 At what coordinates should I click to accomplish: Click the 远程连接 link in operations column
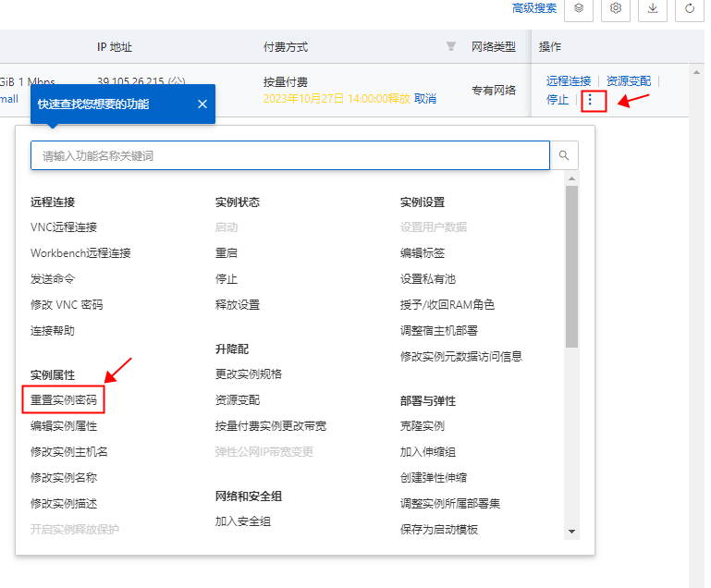pos(569,81)
